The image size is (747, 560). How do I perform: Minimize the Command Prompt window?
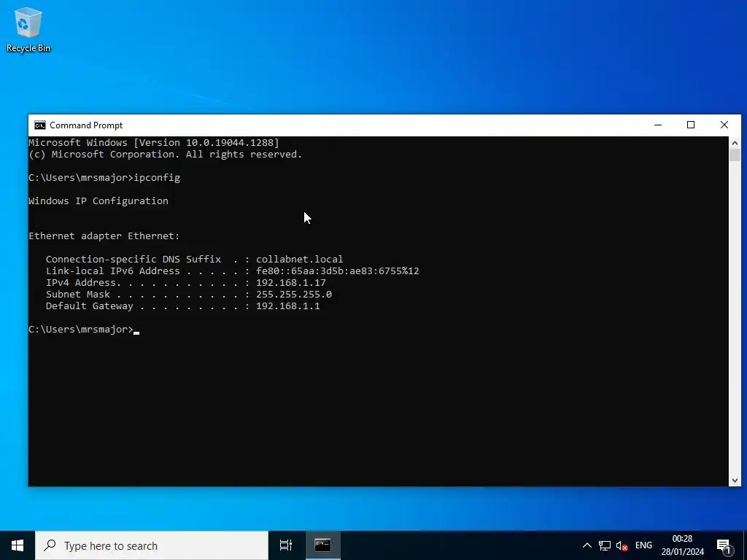tap(658, 125)
